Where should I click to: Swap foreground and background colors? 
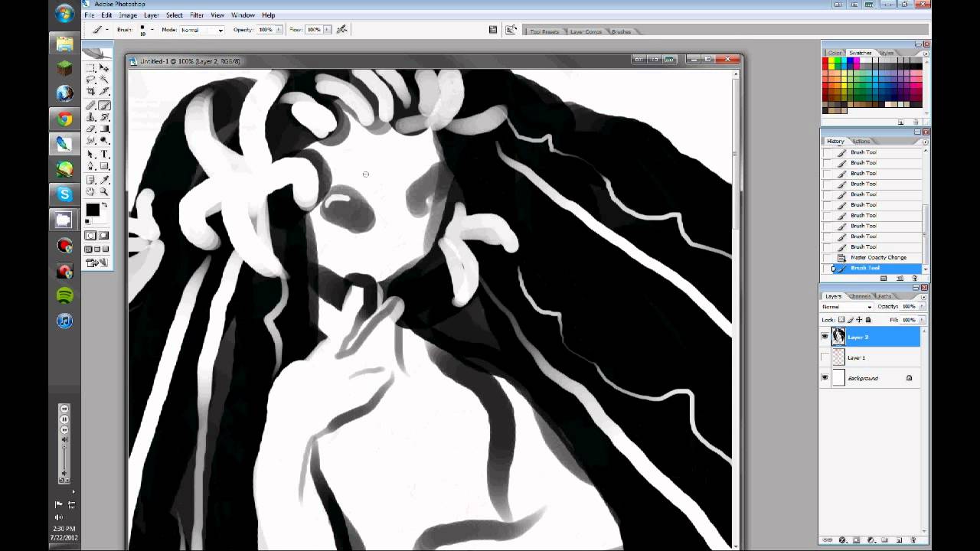pyautogui.click(x=105, y=205)
